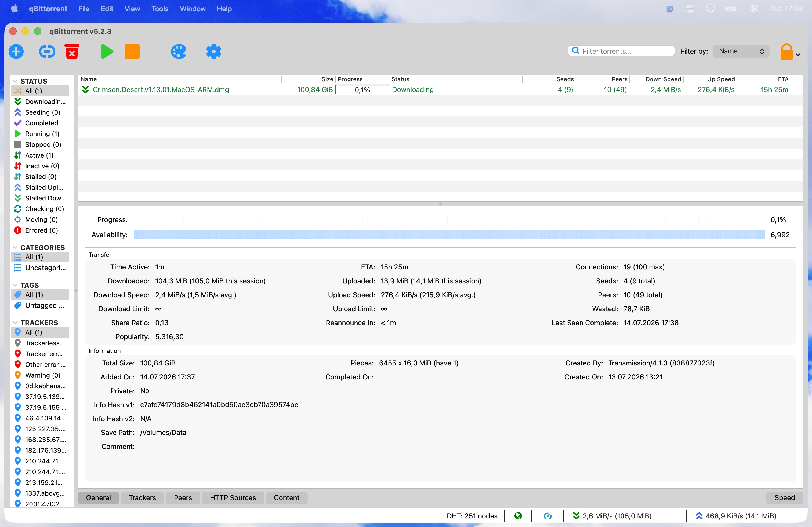Sort torrents by the Down Speed column
This screenshot has height=527, width=812.
pyautogui.click(x=657, y=79)
